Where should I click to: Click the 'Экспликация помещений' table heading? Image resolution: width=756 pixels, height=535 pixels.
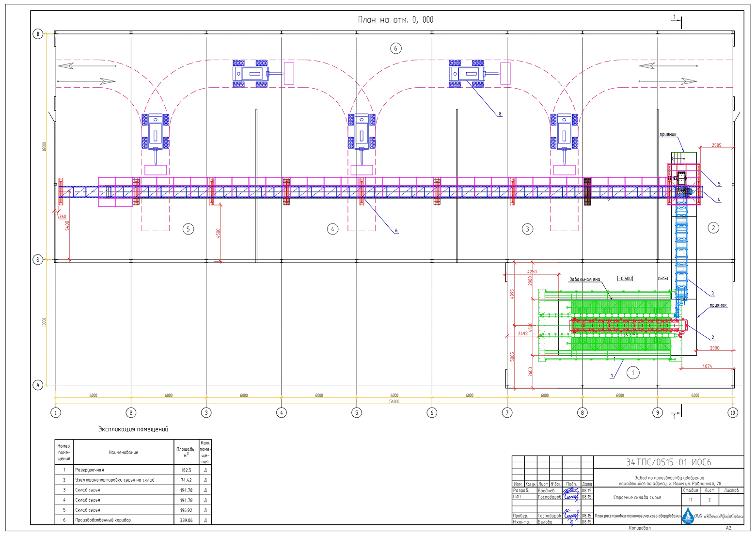[133, 429]
